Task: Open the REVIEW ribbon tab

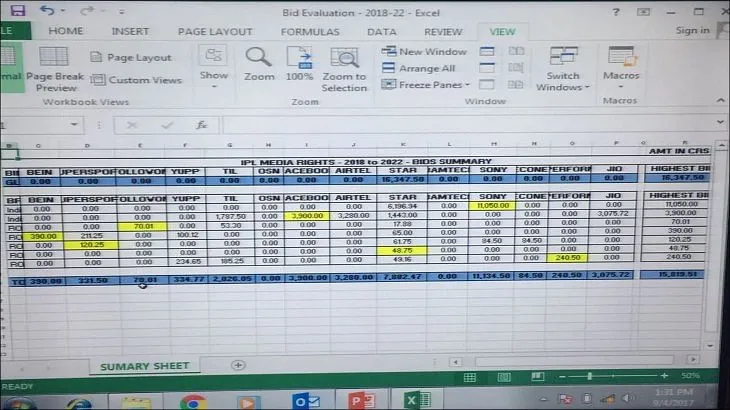Action: click(x=443, y=32)
